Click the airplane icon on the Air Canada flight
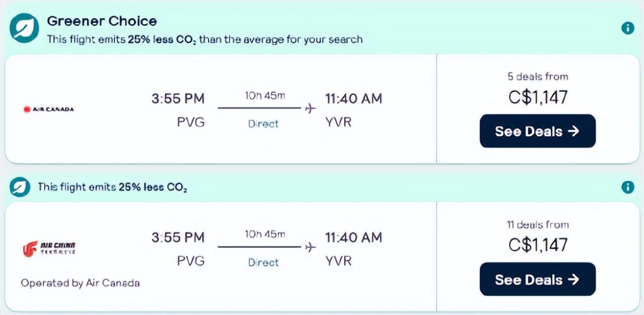Screen dimensions: 644x315 tap(311, 109)
